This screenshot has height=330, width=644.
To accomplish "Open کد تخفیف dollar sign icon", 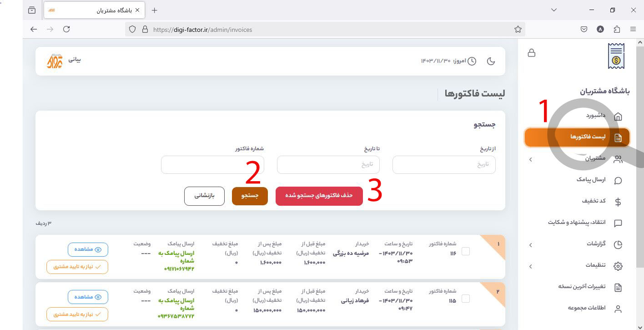I will tap(618, 202).
